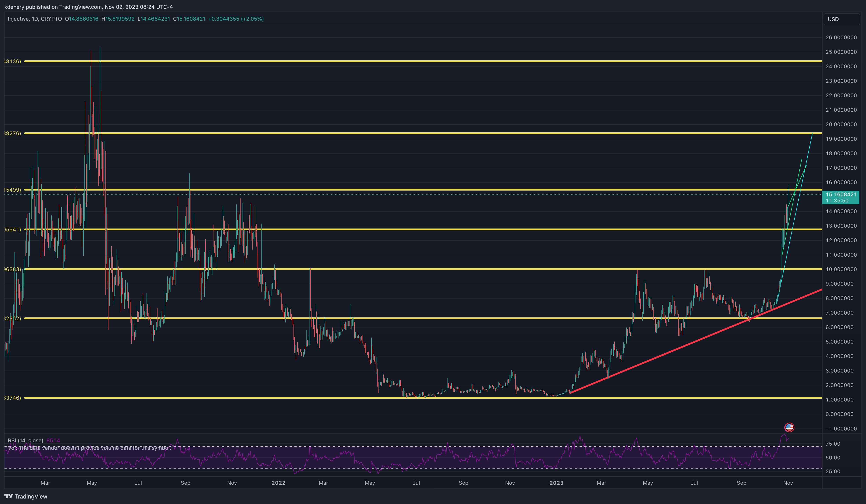Image resolution: width=866 pixels, height=504 pixels.
Task: Click the yellow line label ending 8136)
Action: (13, 61)
